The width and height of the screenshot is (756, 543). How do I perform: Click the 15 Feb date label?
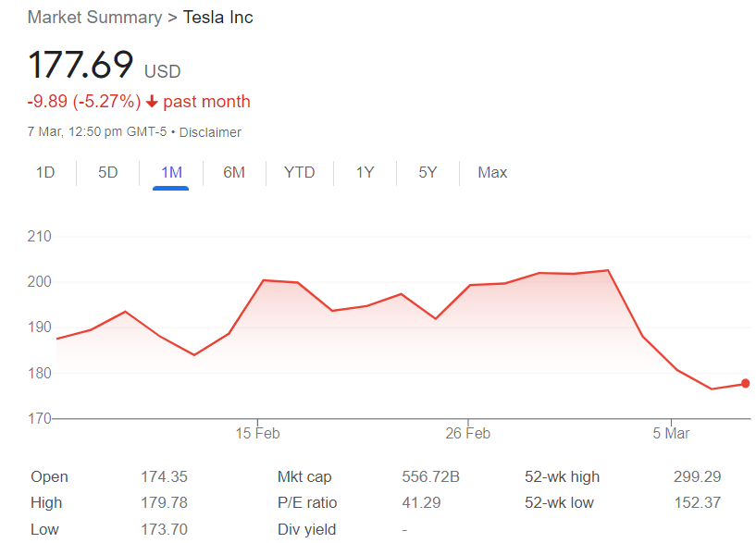click(257, 433)
